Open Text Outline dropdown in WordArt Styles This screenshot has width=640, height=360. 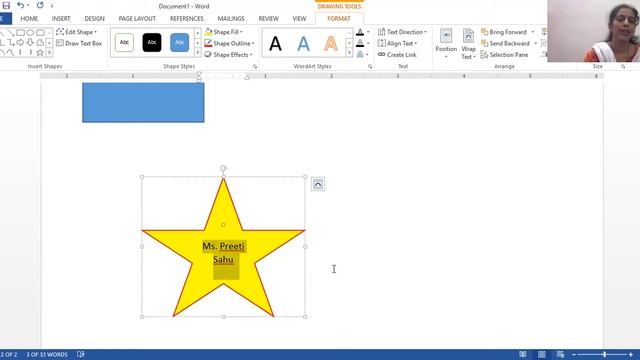coord(368,43)
